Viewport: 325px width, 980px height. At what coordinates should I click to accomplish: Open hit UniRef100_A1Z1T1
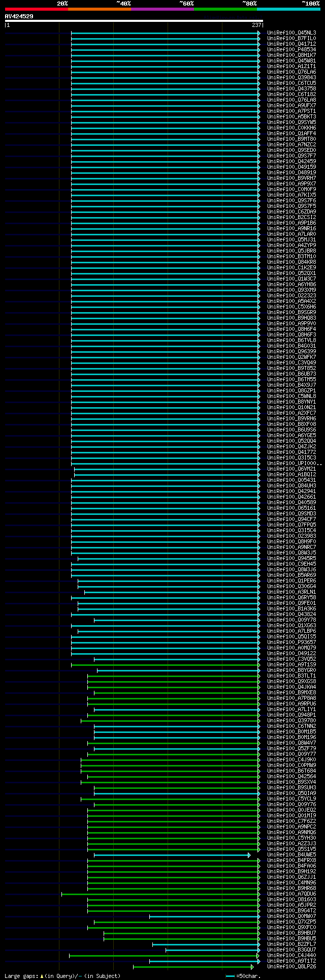[291, 67]
